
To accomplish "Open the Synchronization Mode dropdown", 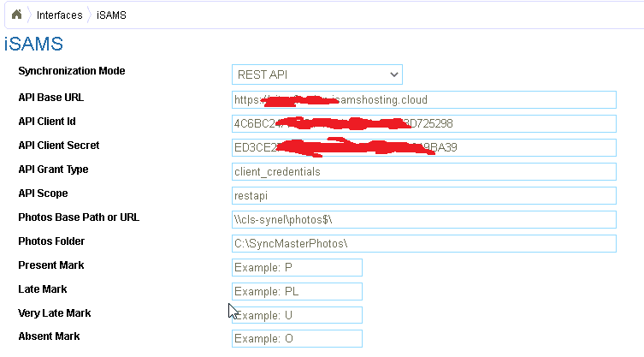I will (317, 74).
